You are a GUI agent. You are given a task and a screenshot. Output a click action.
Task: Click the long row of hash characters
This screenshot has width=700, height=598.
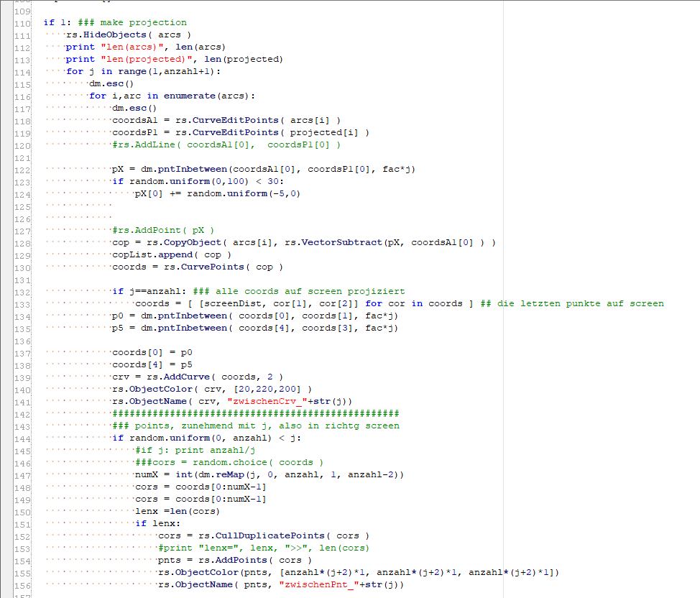(255, 413)
